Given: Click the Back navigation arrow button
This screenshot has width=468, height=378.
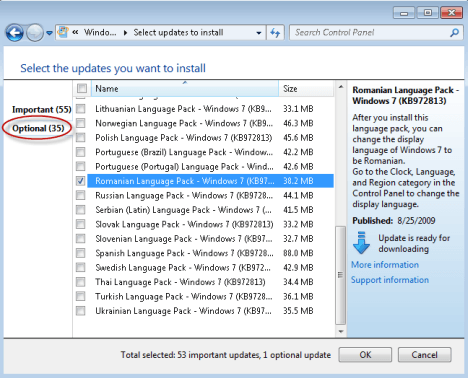Looking at the screenshot, I should (x=14, y=33).
